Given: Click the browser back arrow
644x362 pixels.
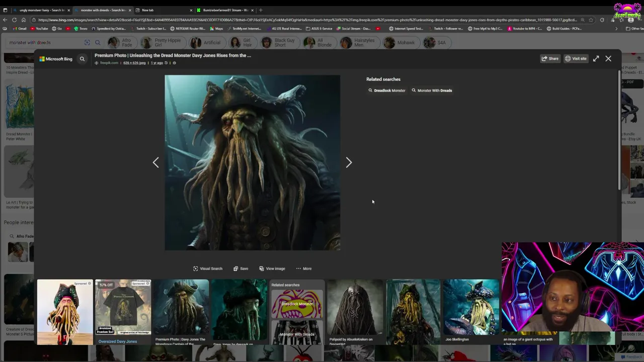Looking at the screenshot, I should pyautogui.click(x=5, y=20).
